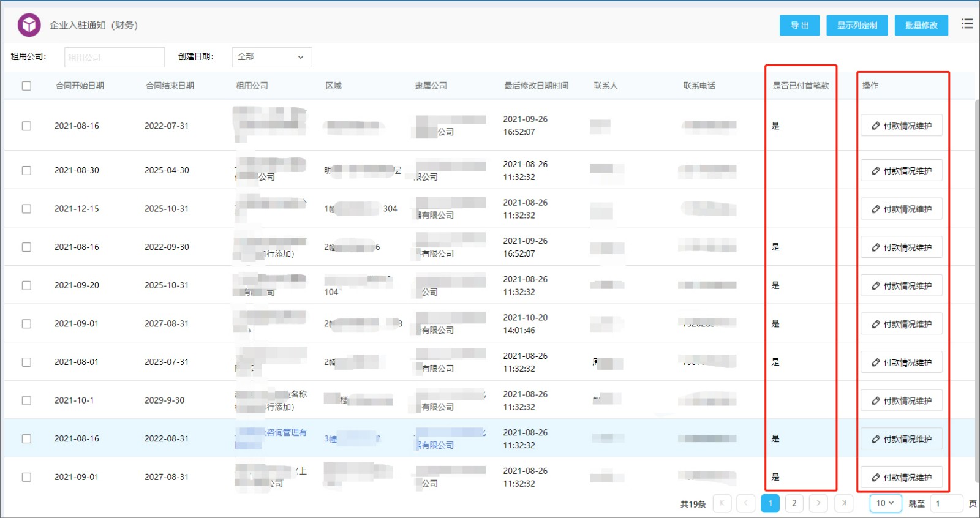The image size is (980, 518).
Task: Go to next page arrow icon
Action: point(818,503)
